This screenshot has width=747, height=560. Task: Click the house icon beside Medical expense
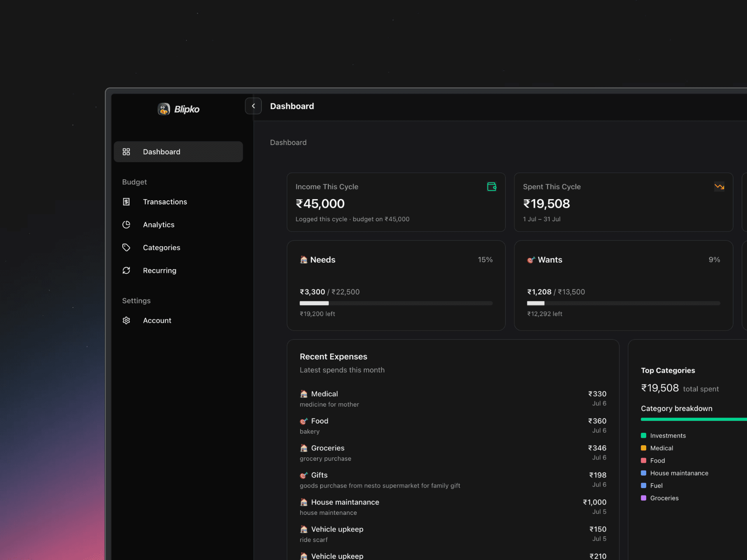click(304, 394)
